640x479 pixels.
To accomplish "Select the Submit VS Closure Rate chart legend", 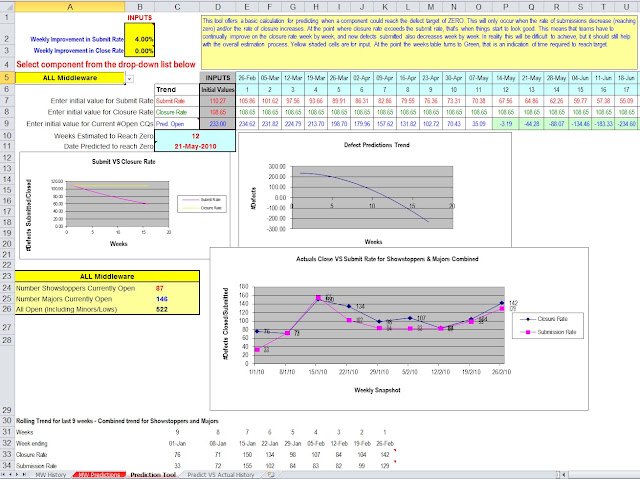I will click(202, 204).
